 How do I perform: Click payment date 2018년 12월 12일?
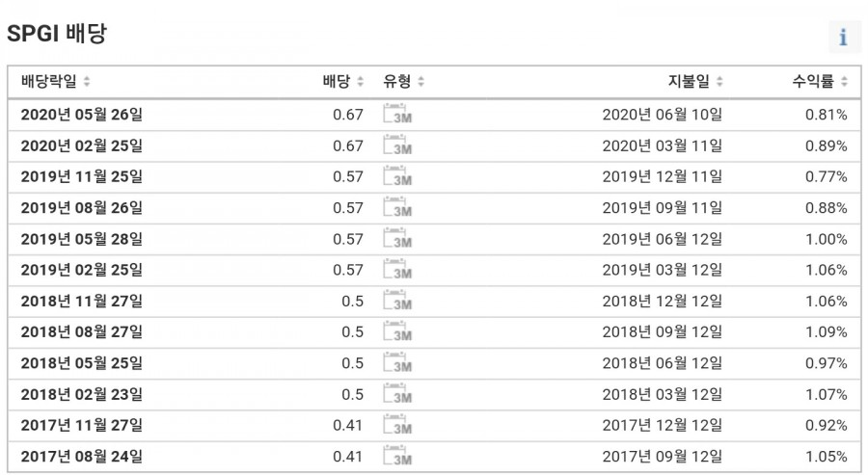[663, 301]
